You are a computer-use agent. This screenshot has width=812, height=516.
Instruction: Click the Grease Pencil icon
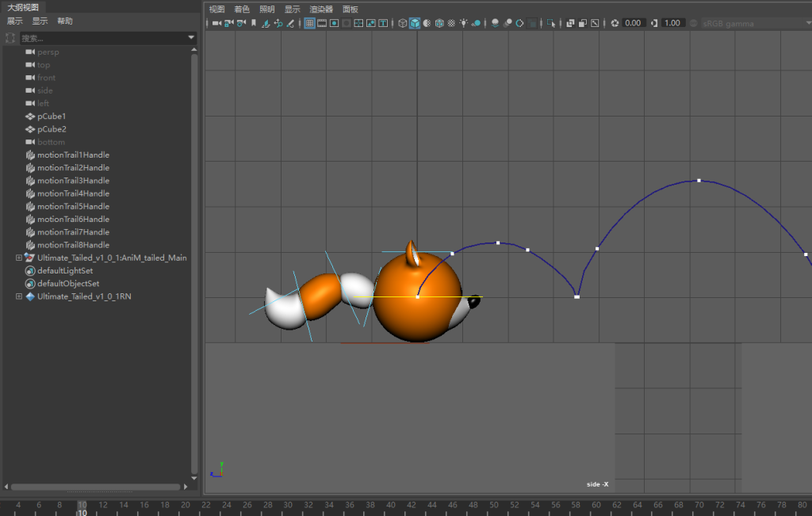click(290, 23)
